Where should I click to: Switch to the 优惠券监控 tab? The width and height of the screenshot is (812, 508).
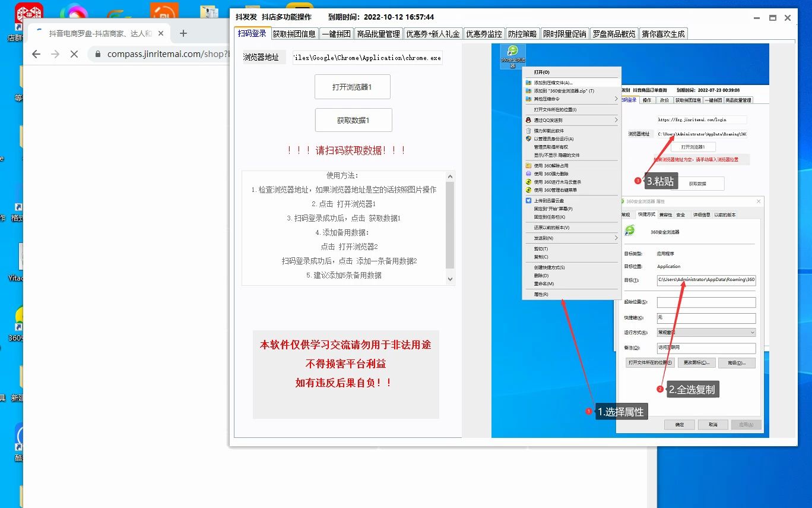(484, 34)
